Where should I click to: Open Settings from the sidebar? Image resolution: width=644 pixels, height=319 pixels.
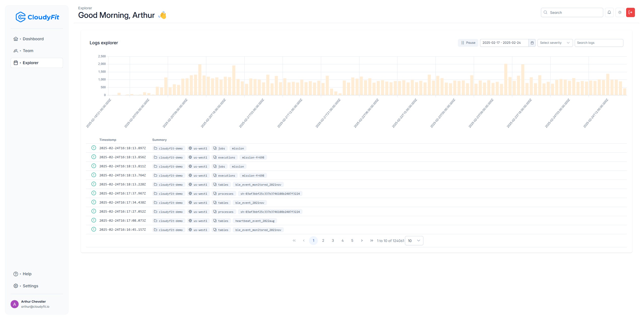point(30,286)
